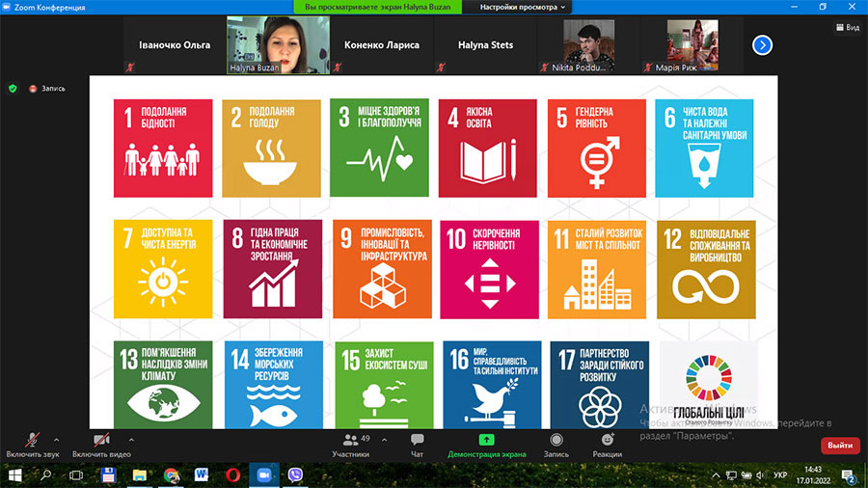Click goal 12 Відповідальне споживання tile
868x488 pixels.
(706, 269)
